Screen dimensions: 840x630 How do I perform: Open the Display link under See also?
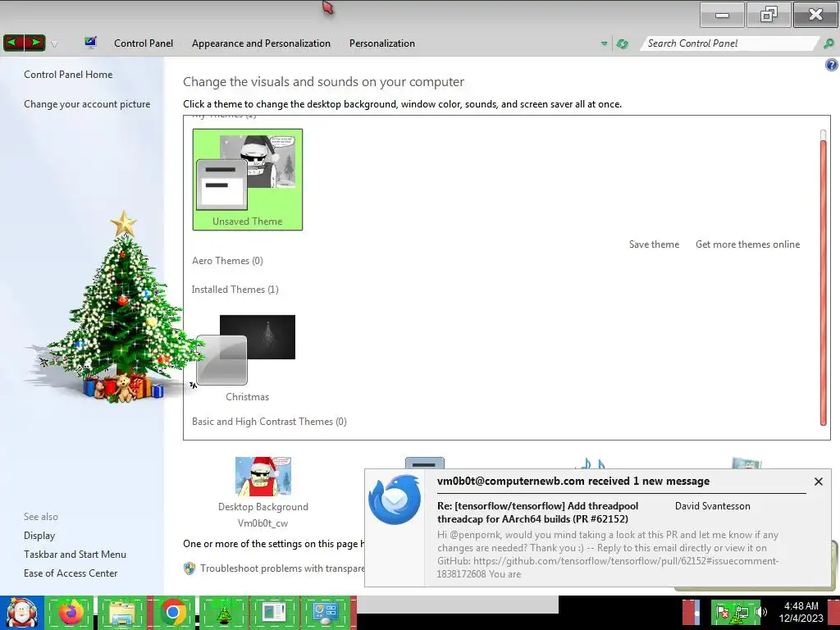[x=39, y=536]
